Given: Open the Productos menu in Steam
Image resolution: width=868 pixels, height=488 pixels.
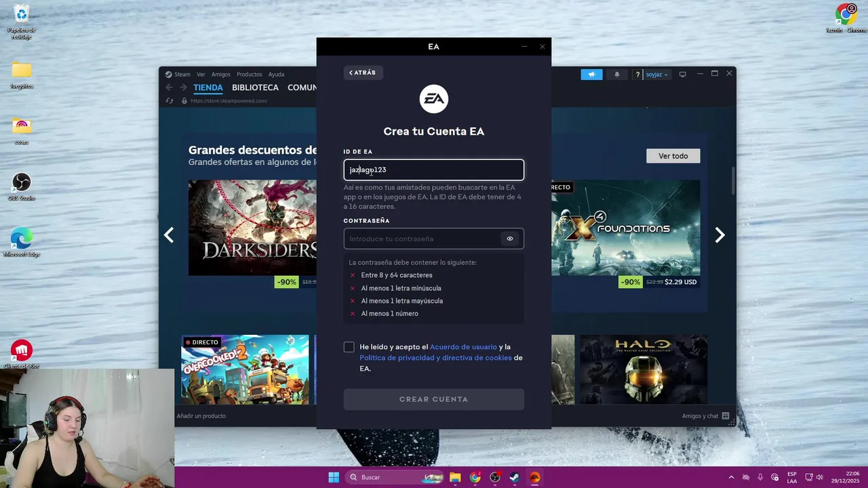Looking at the screenshot, I should point(249,75).
